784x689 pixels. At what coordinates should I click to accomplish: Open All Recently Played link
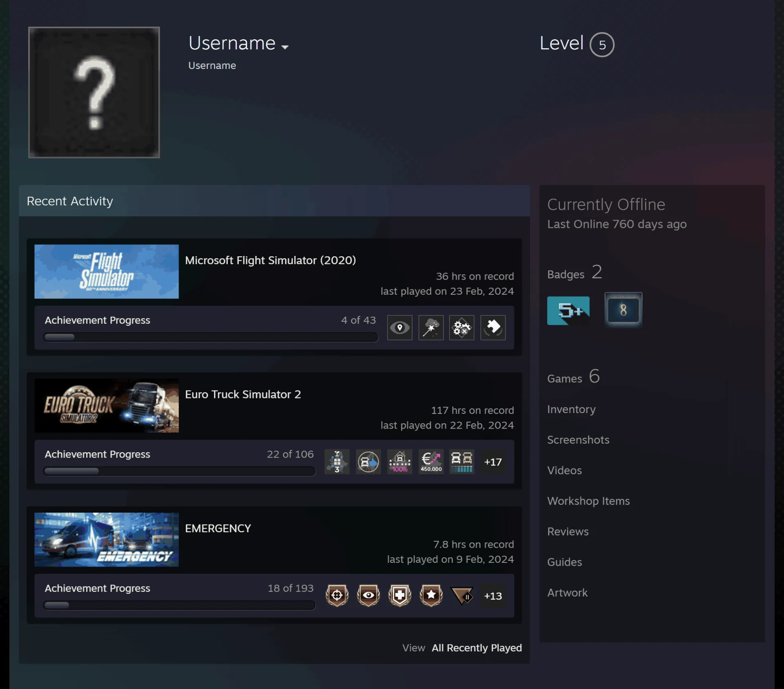tap(477, 648)
